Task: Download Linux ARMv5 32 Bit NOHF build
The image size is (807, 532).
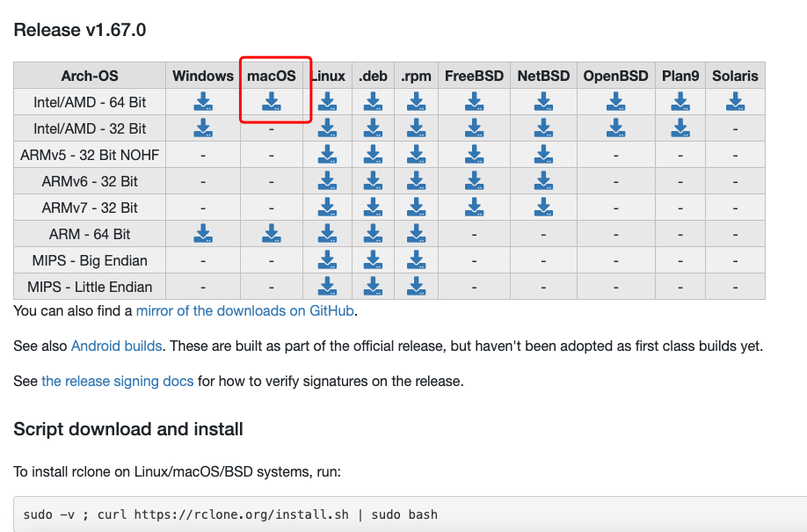Action: pyautogui.click(x=327, y=154)
